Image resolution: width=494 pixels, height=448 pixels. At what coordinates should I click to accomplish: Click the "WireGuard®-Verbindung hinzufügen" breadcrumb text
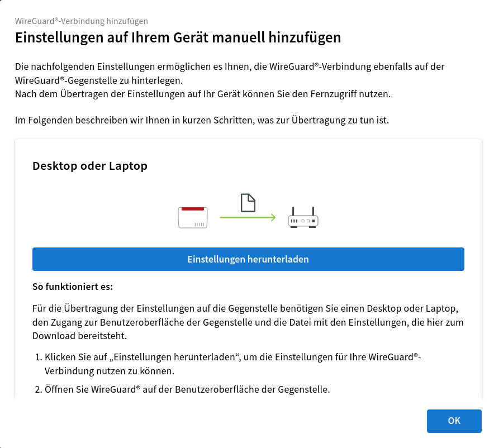pos(82,21)
